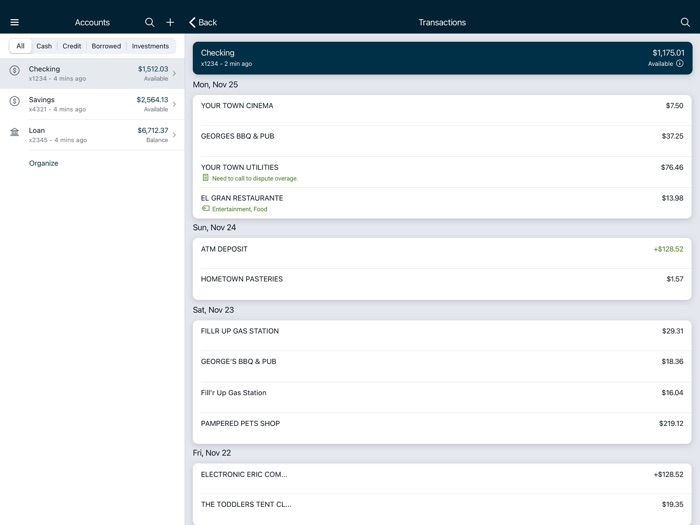Click the info icon beside Available
The width and height of the screenshot is (700, 525).
[x=680, y=64]
